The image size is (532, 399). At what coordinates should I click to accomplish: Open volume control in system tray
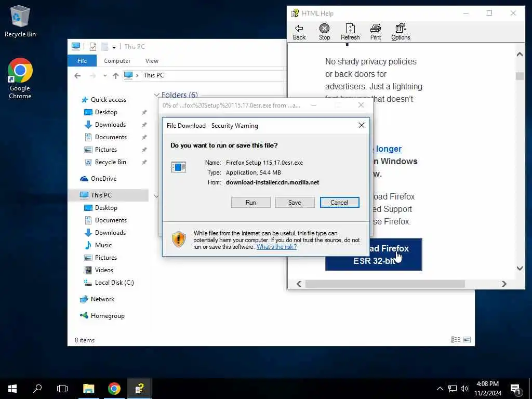point(464,389)
